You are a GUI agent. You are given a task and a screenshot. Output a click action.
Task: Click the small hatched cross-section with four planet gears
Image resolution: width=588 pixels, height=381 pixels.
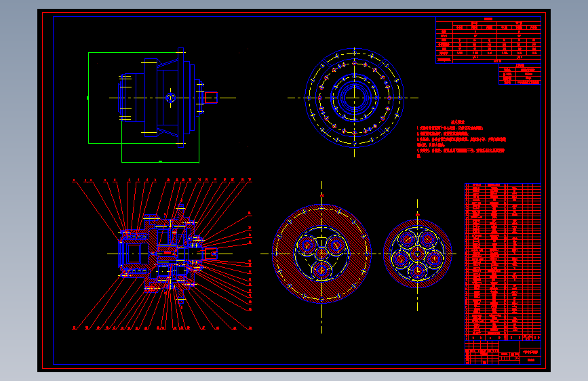coord(417,254)
